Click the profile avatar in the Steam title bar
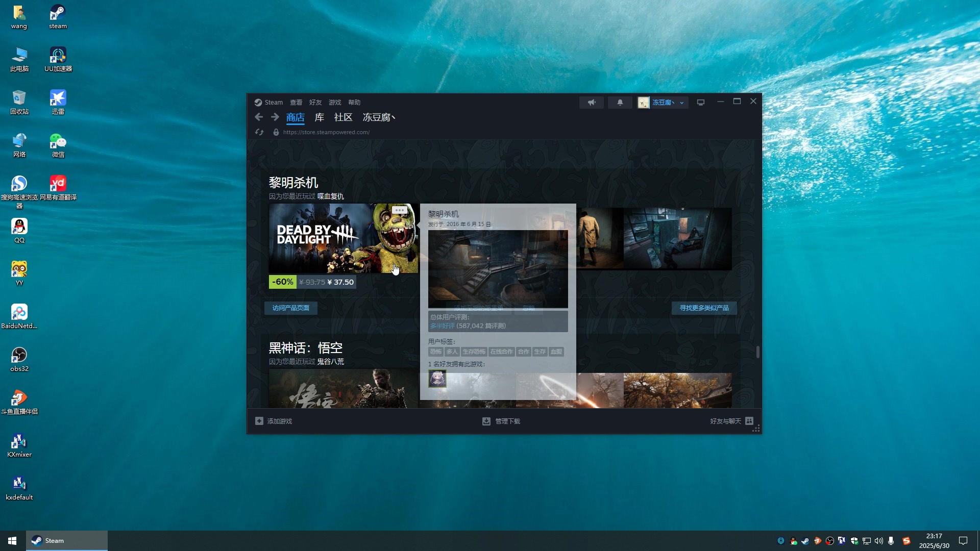 [x=644, y=103]
